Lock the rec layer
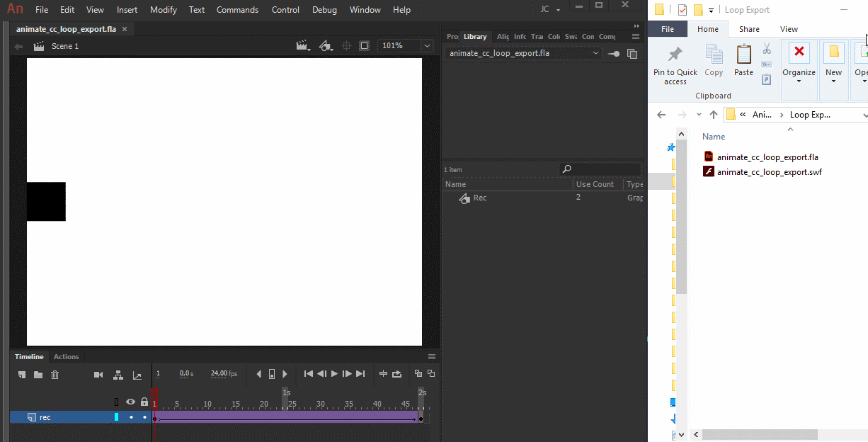The width and height of the screenshot is (868, 442). click(144, 417)
